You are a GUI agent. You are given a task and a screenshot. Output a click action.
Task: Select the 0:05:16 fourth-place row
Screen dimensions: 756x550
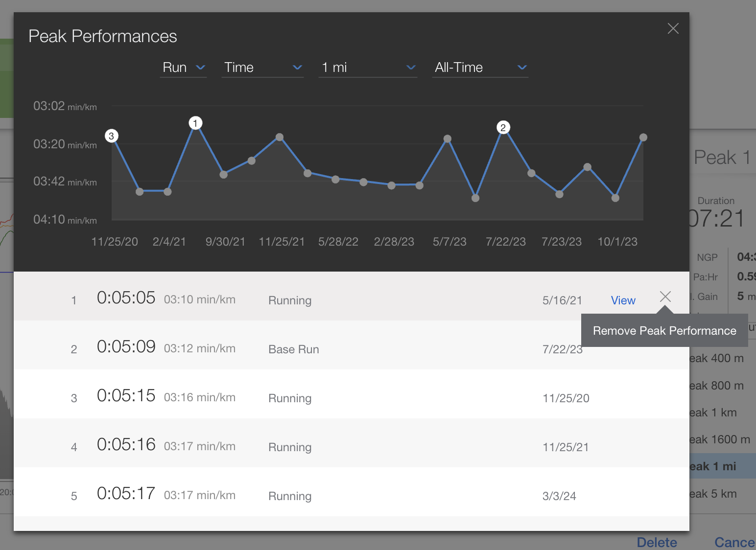coord(352,443)
